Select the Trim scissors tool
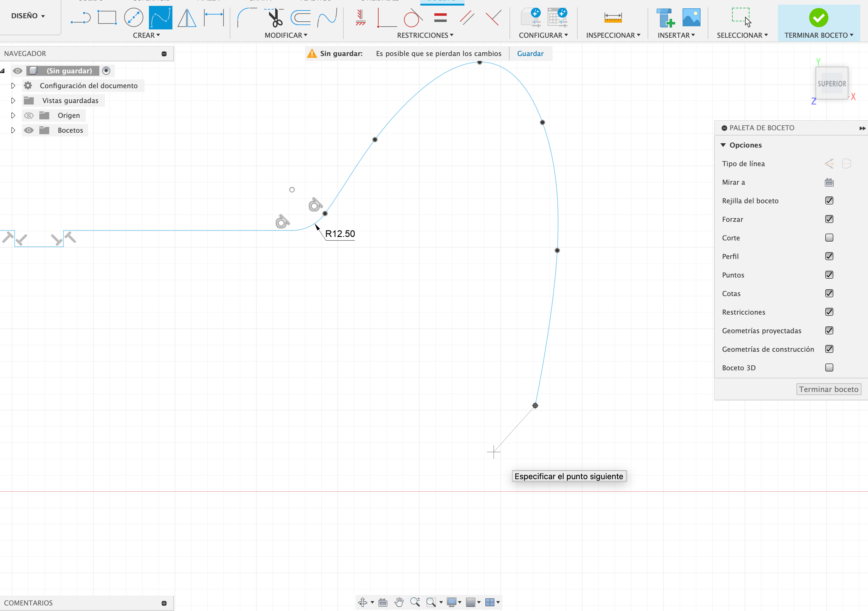Image resolution: width=868 pixels, height=611 pixels. click(276, 18)
